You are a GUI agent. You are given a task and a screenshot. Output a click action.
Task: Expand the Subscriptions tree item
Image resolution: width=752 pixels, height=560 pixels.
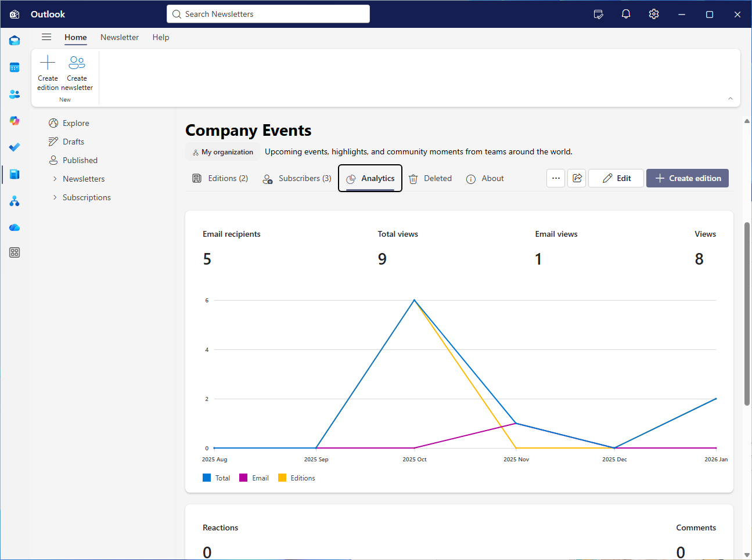[x=55, y=197]
